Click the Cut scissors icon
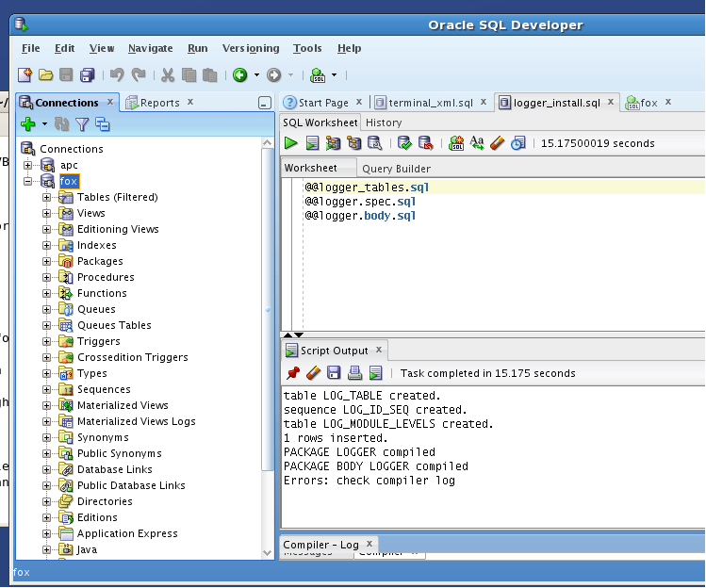 pyautogui.click(x=168, y=74)
